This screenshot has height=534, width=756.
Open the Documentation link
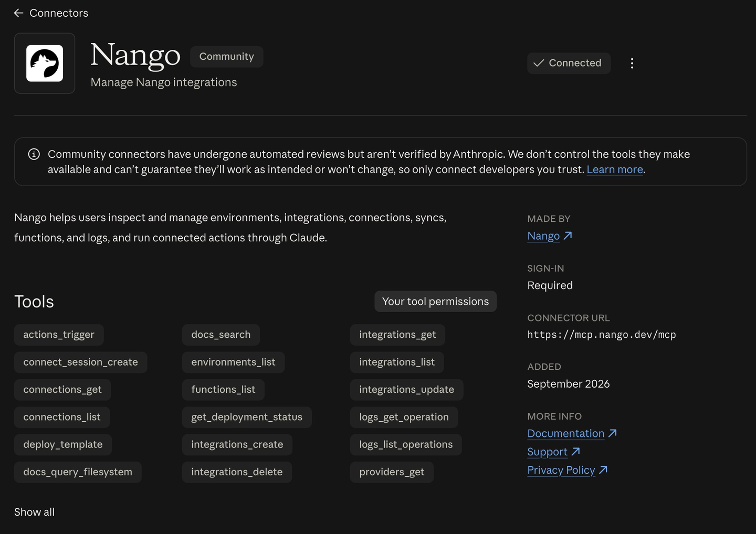[572, 434]
